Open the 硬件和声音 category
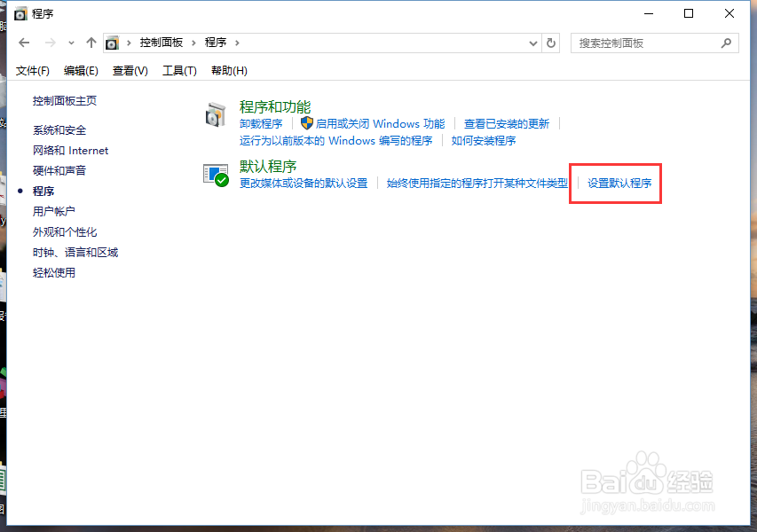Screen dimensions: 757x532 point(59,171)
